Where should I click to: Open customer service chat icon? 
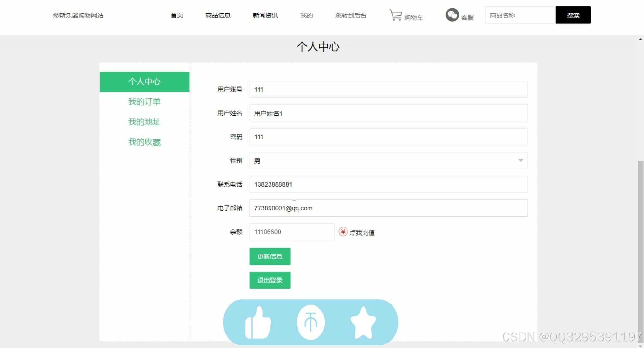[x=452, y=15]
